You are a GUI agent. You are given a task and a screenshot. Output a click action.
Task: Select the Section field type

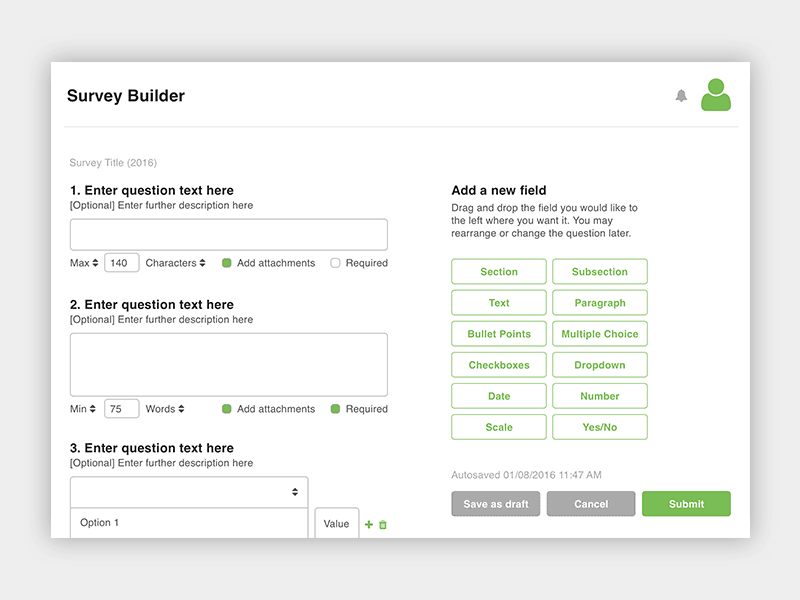pos(499,272)
